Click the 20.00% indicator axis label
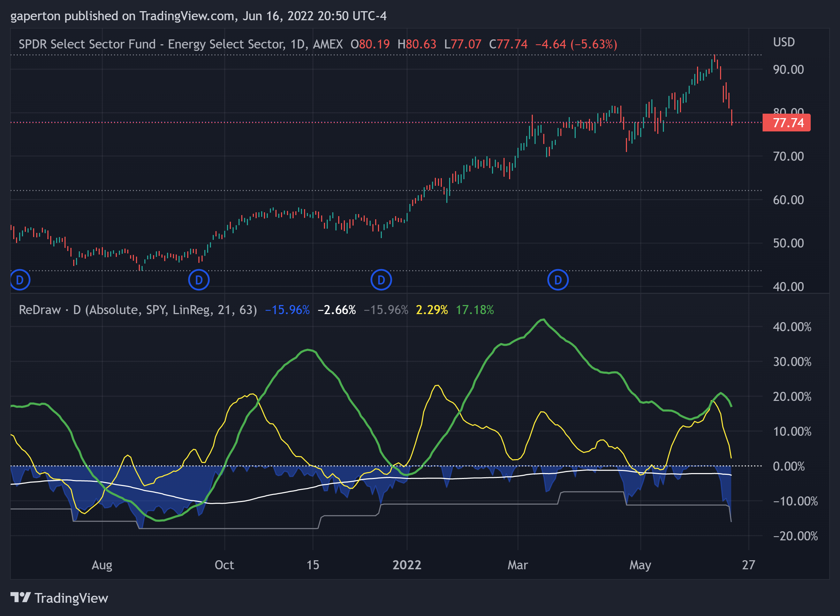Viewport: 840px width, 616px height. tap(792, 396)
